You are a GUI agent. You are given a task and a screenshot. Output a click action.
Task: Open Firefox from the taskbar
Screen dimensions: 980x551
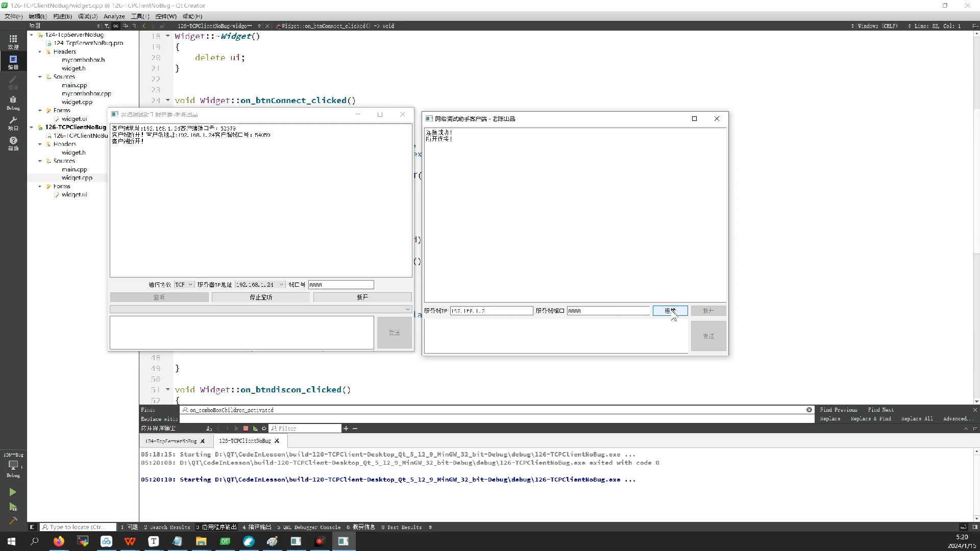point(59,541)
